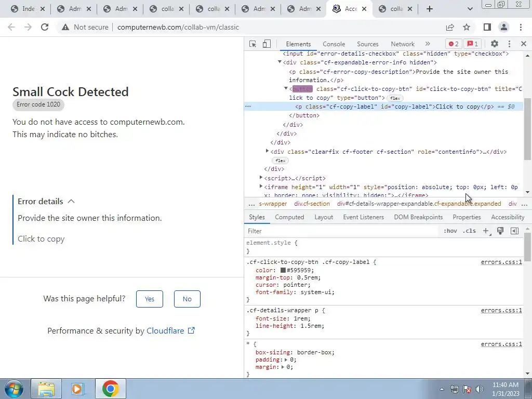Toggle the computed styles sidebar icon
Image resolution: width=532 pixels, height=399 pixels.
coord(514,231)
